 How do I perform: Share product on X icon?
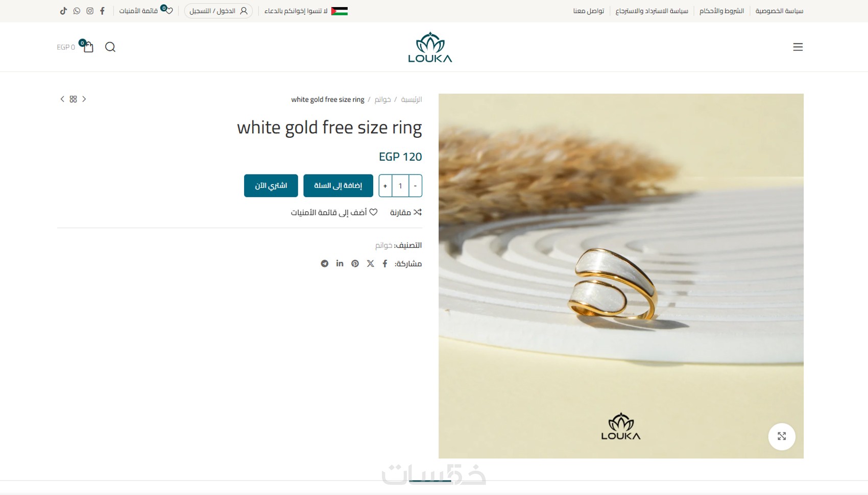[x=370, y=263]
